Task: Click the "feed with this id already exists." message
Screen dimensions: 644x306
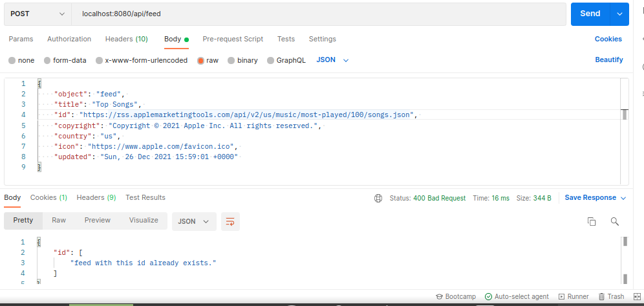Action: click(x=143, y=263)
